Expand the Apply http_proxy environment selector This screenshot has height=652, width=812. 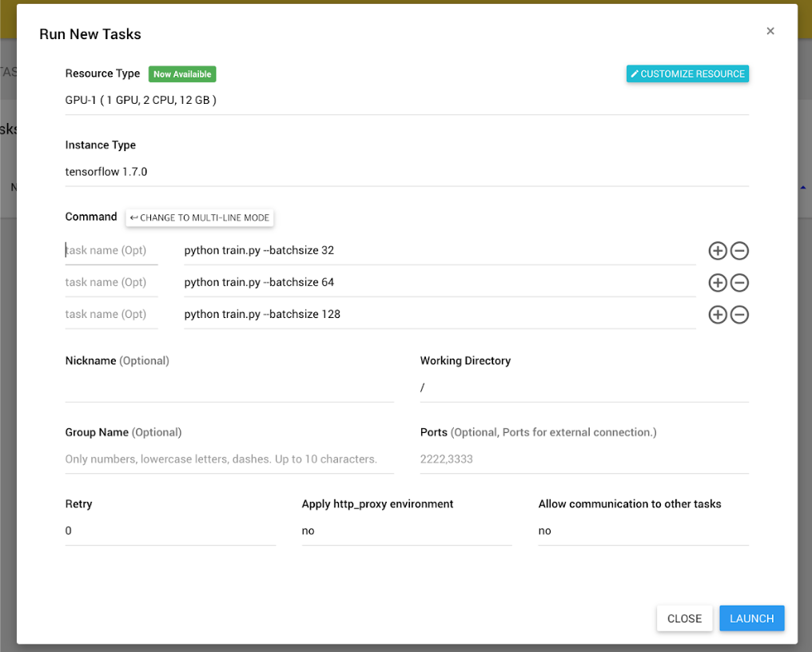coord(406,531)
